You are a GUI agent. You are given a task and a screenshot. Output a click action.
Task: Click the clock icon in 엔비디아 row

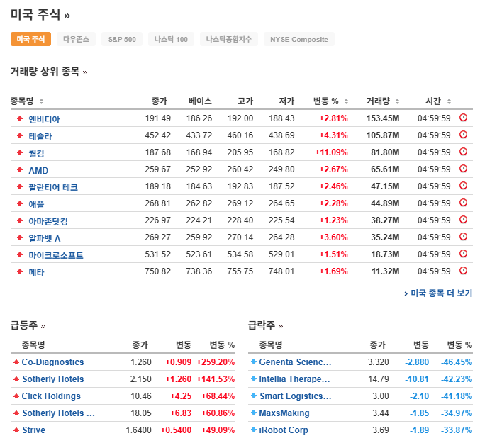(463, 118)
